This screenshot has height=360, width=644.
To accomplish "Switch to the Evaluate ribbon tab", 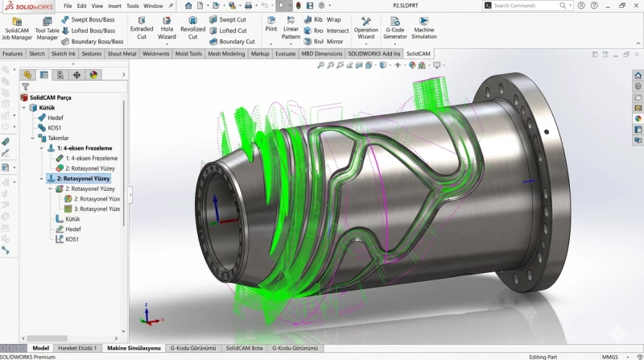I will (286, 53).
